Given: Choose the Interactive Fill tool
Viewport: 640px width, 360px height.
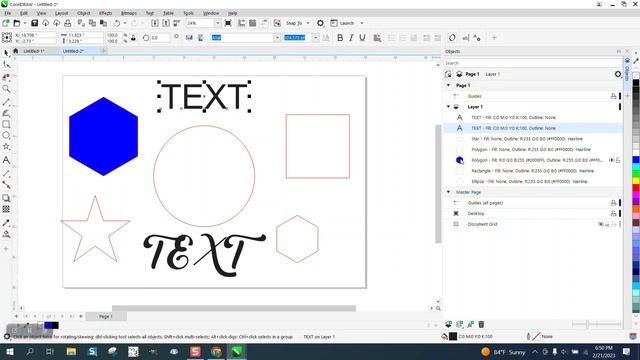Looking at the screenshot, I should pyautogui.click(x=6, y=234).
